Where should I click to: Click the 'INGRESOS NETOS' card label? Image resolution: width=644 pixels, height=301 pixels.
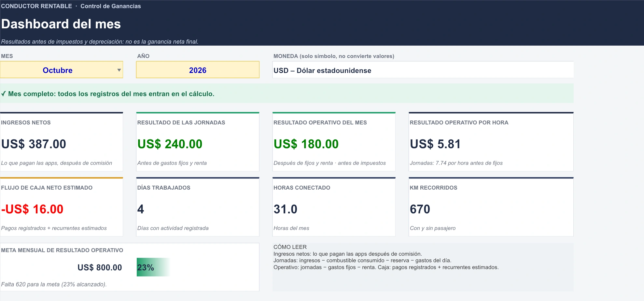point(26,122)
